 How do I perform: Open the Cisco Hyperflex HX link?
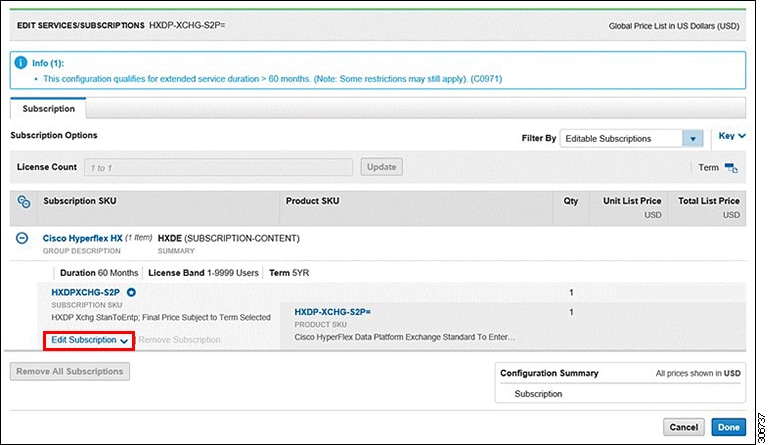click(x=82, y=238)
